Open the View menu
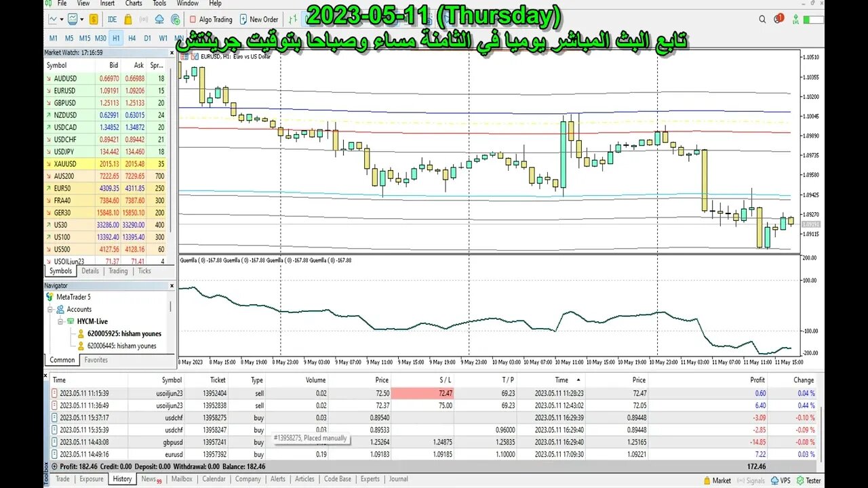Viewport: 868px width, 488px height. (83, 3)
